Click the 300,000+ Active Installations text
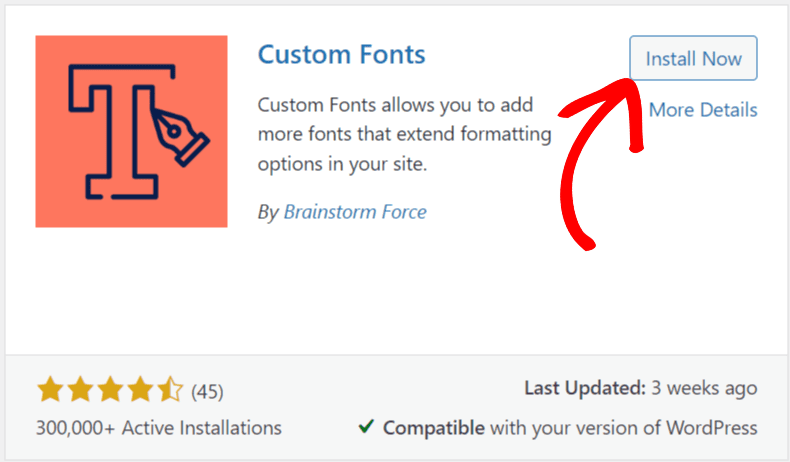This screenshot has width=790, height=462. click(159, 428)
